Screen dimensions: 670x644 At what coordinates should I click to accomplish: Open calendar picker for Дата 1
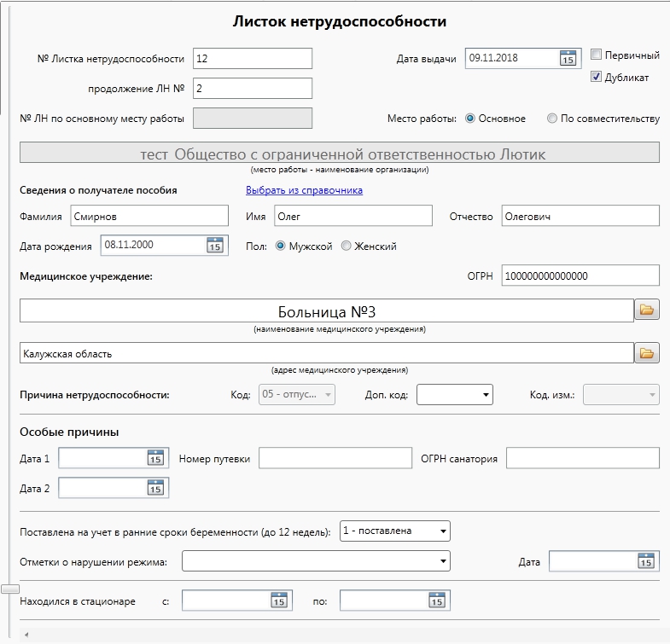tap(155, 458)
